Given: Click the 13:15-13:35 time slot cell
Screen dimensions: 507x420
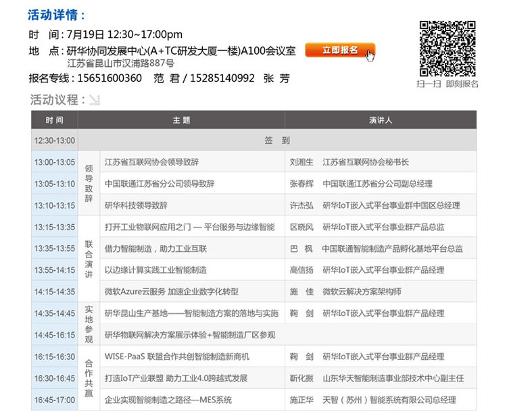Looking at the screenshot, I should point(55,227).
